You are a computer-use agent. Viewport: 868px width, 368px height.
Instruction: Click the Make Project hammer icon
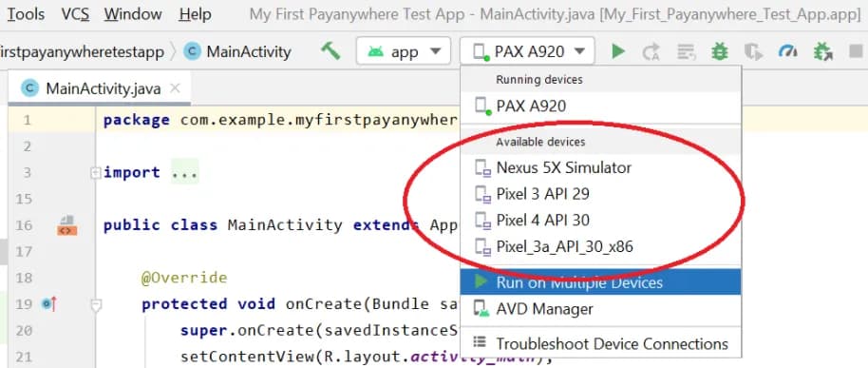coord(330,51)
